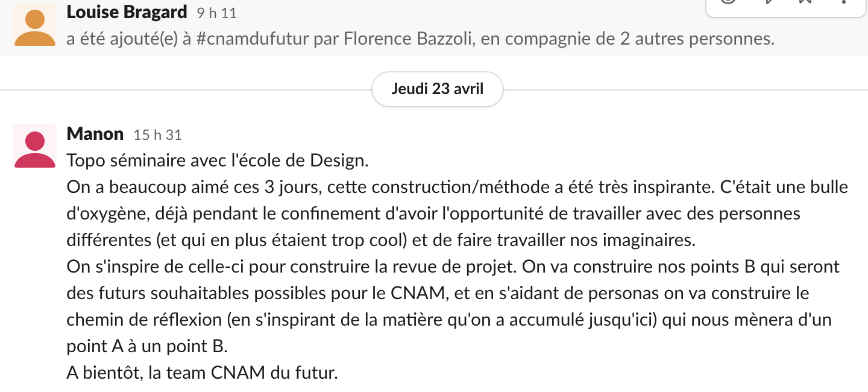The image size is (868, 392).
Task: Click the share message arrow icon
Action: [769, 2]
